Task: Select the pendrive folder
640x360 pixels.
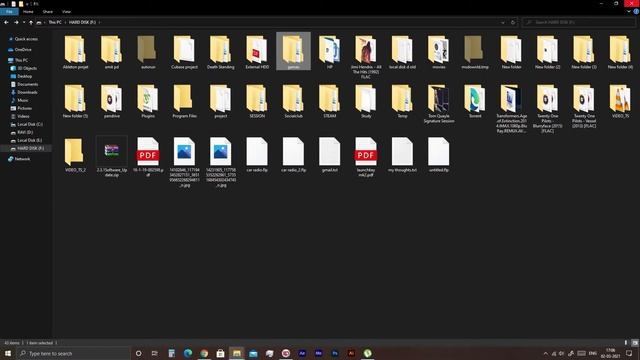Action: (x=112, y=101)
